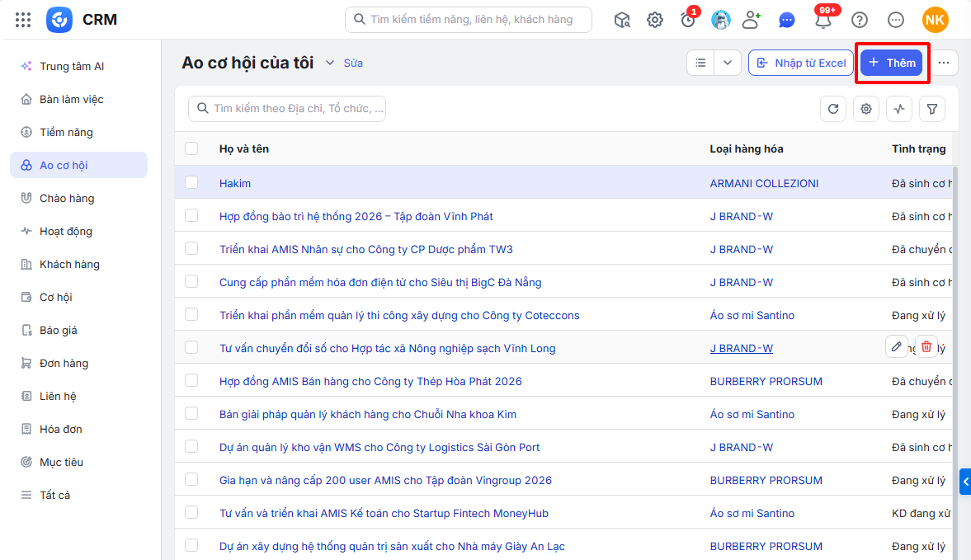The image size is (971, 560).
Task: Open ARMANI COLLEZIONI product link
Action: point(764,183)
